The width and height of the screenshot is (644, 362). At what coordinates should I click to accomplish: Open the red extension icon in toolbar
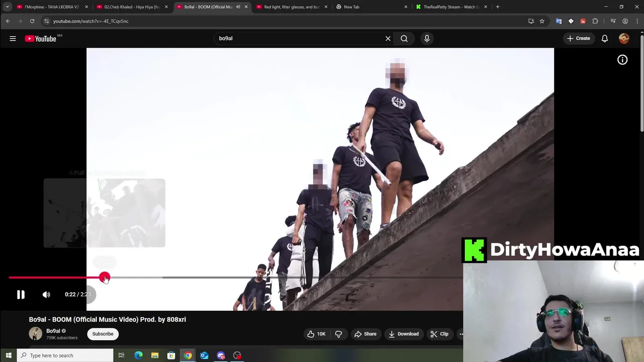coord(583,21)
